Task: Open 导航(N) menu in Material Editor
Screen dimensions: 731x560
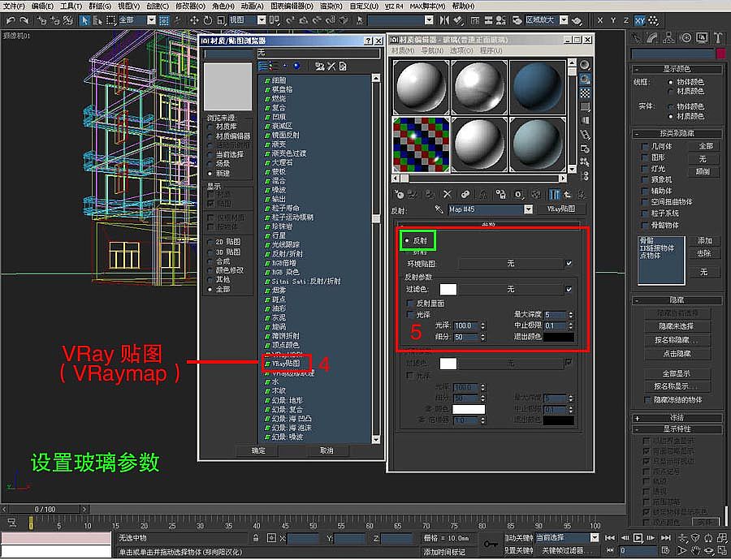Action: pos(431,50)
